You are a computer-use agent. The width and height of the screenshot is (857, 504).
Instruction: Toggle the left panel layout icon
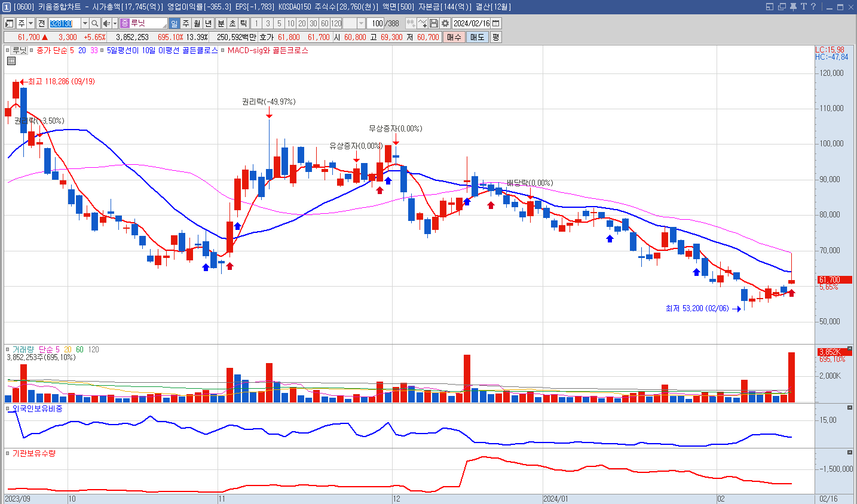pyautogui.click(x=10, y=23)
